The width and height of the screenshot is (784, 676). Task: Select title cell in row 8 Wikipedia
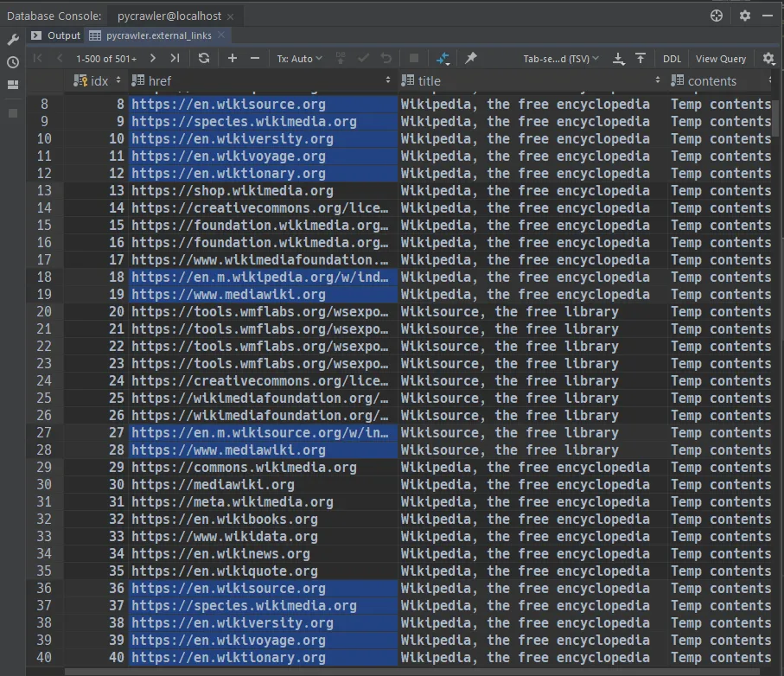(533, 104)
